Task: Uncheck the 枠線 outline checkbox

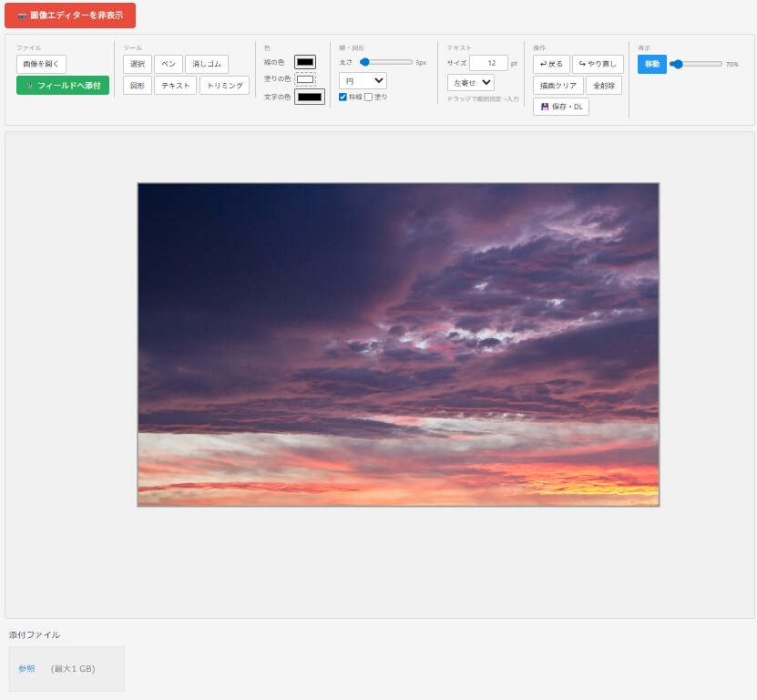Action: point(343,98)
